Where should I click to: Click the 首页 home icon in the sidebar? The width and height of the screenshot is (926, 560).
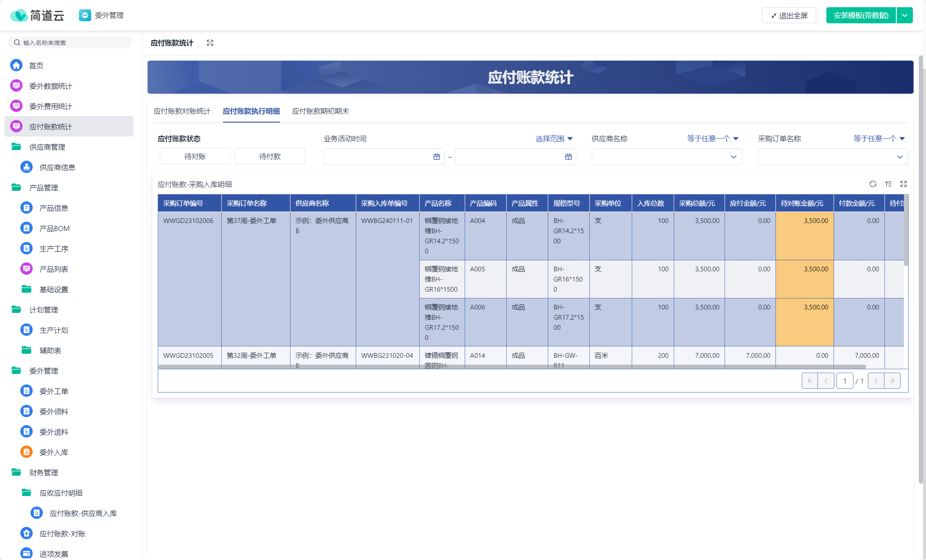click(x=17, y=65)
